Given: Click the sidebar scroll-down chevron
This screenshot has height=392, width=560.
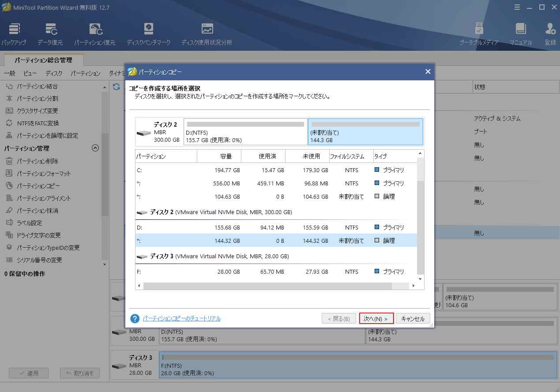Looking at the screenshot, I should coord(104,264).
